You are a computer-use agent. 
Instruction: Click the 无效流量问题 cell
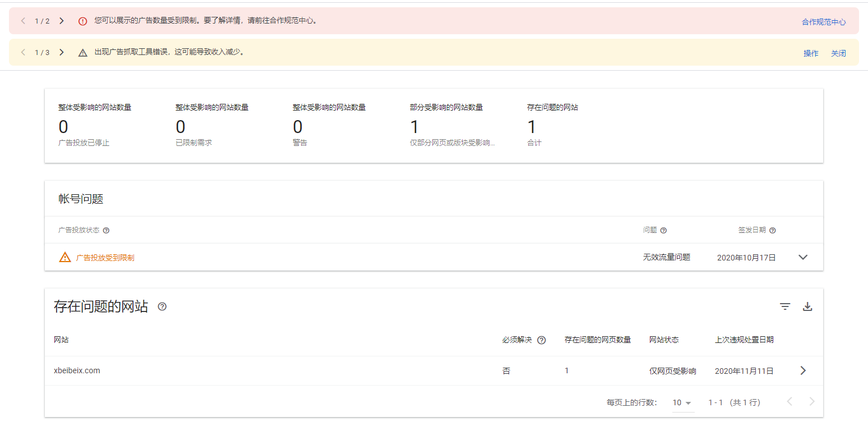[x=667, y=257]
